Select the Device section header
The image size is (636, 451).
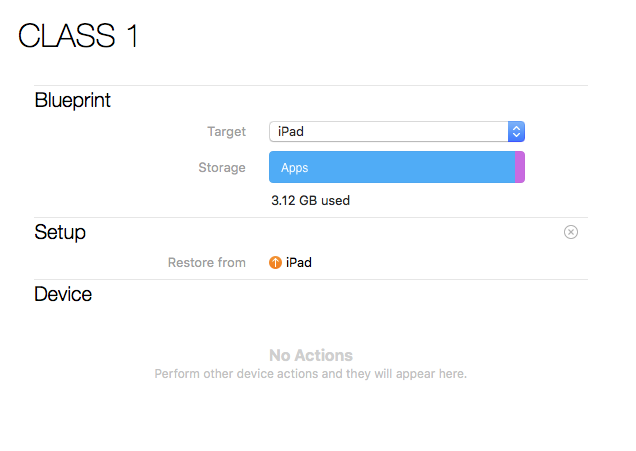[63, 294]
